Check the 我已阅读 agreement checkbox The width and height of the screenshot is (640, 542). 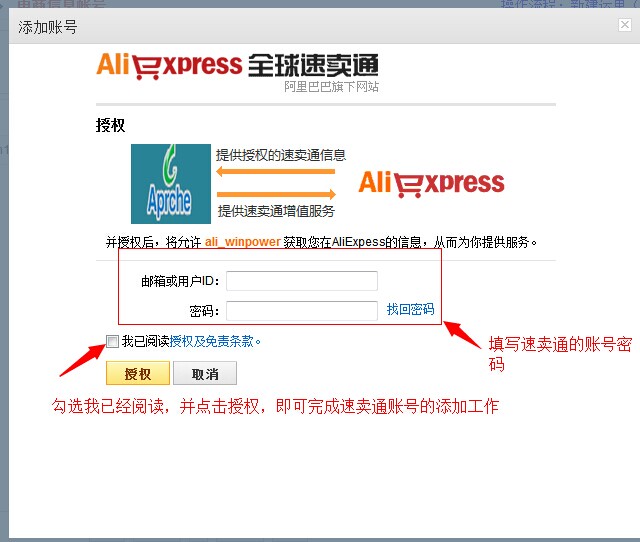pyautogui.click(x=112, y=341)
